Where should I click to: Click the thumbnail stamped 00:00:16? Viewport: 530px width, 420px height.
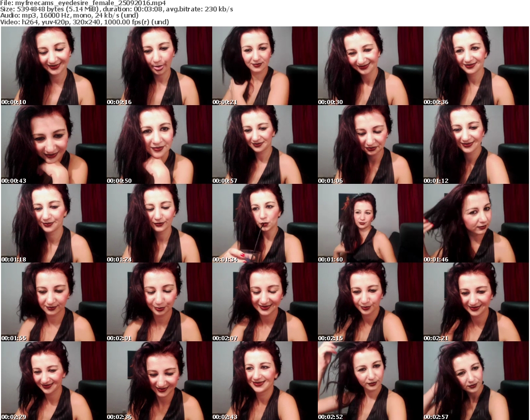pos(159,66)
